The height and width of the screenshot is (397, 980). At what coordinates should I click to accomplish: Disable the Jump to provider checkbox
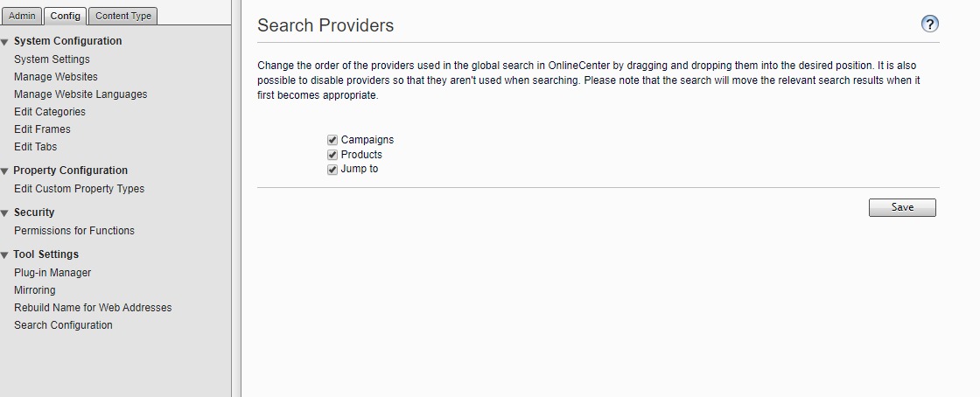click(x=332, y=170)
